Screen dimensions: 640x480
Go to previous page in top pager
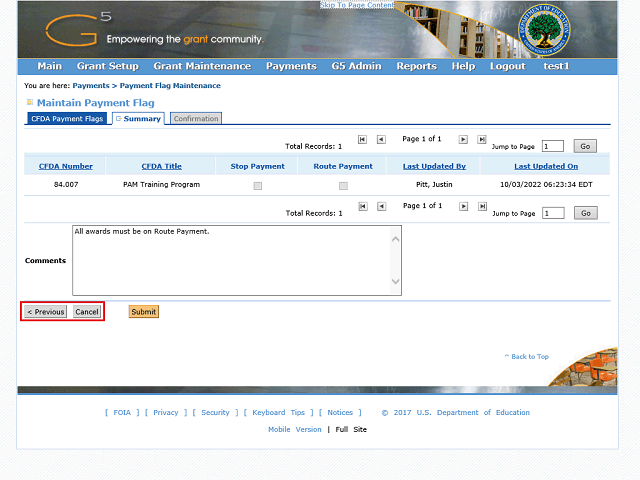tap(381, 140)
